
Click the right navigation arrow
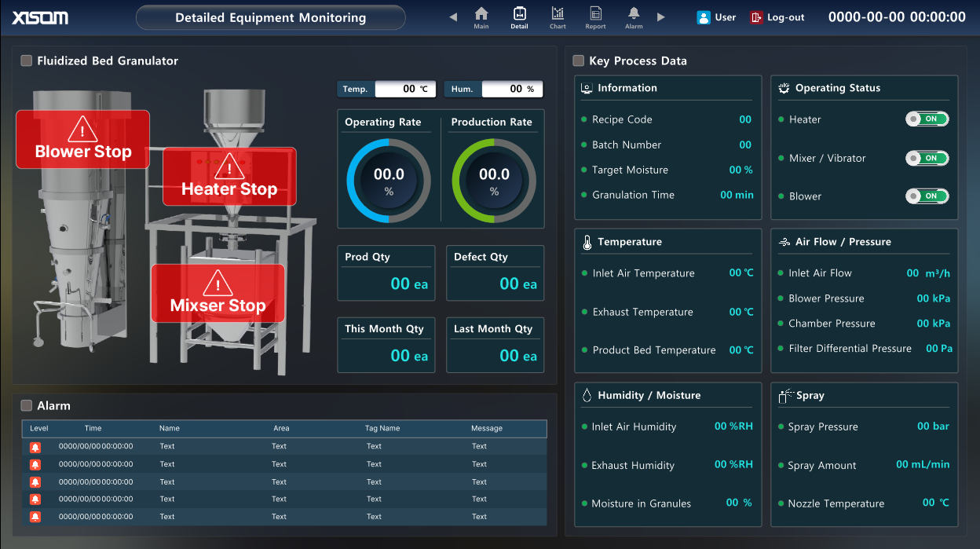coord(660,15)
